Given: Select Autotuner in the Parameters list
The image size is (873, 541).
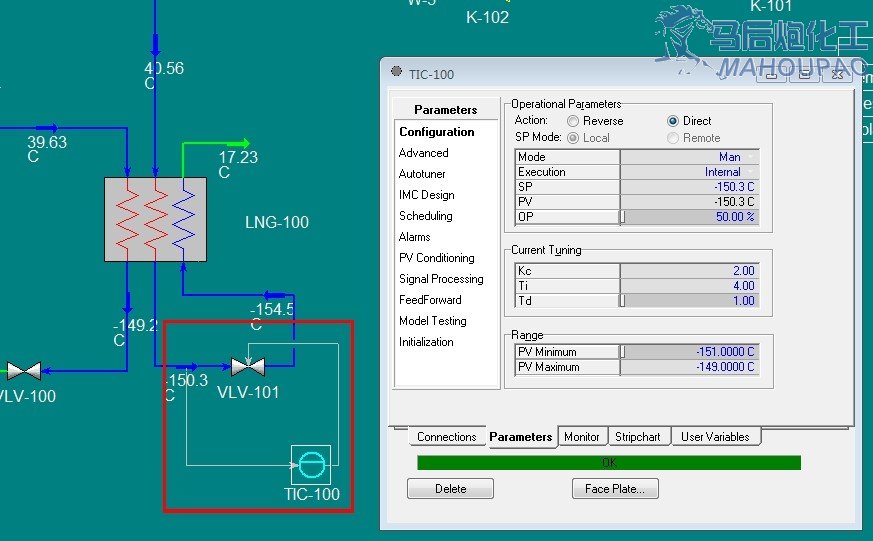Looking at the screenshot, I should click(x=422, y=174).
